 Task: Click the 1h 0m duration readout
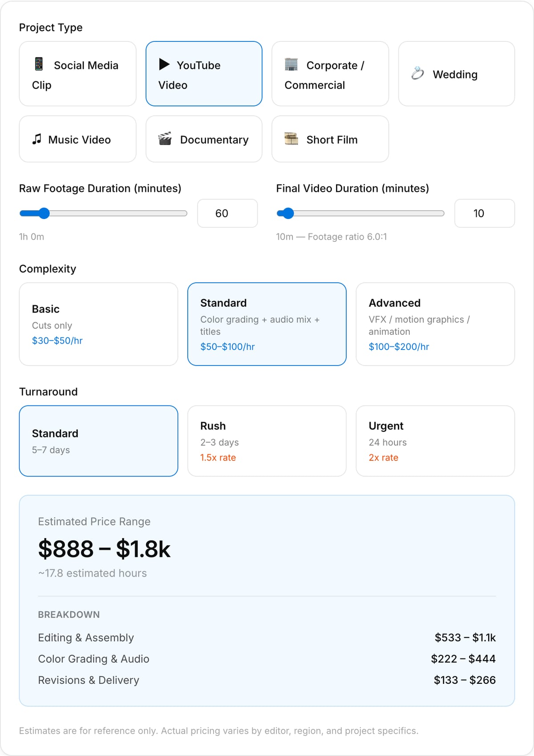32,237
